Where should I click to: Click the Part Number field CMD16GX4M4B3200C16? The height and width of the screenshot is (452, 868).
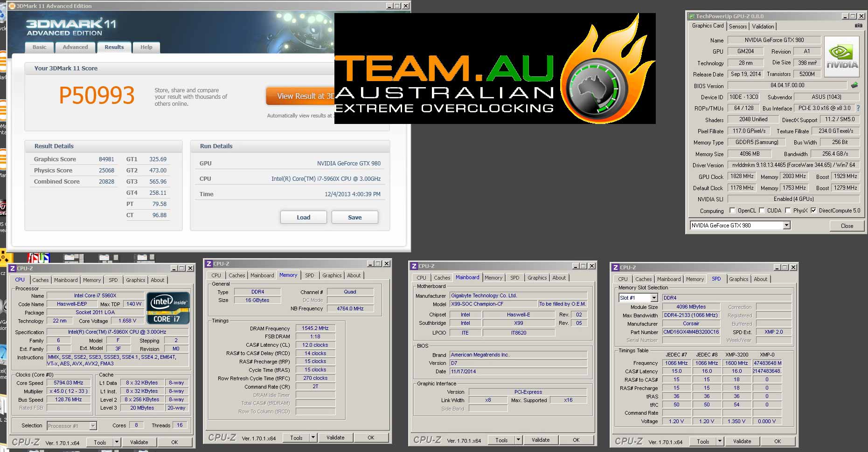coord(691,332)
